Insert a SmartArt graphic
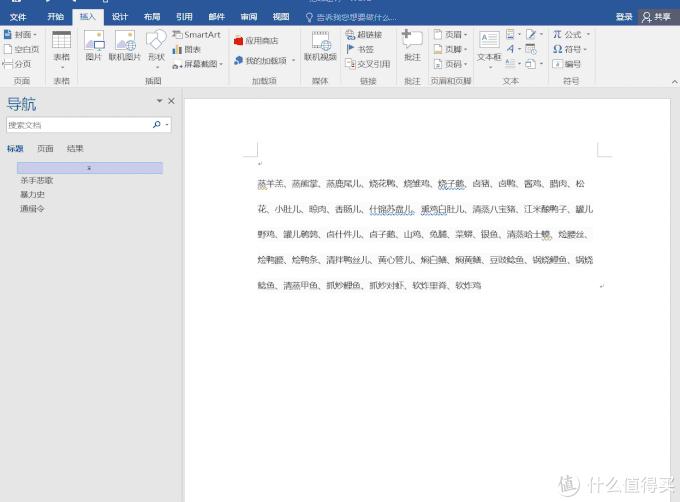The width and height of the screenshot is (680, 502). (x=196, y=35)
